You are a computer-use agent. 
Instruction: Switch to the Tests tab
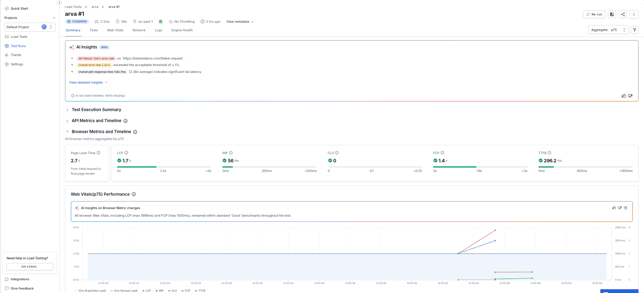pos(94,30)
